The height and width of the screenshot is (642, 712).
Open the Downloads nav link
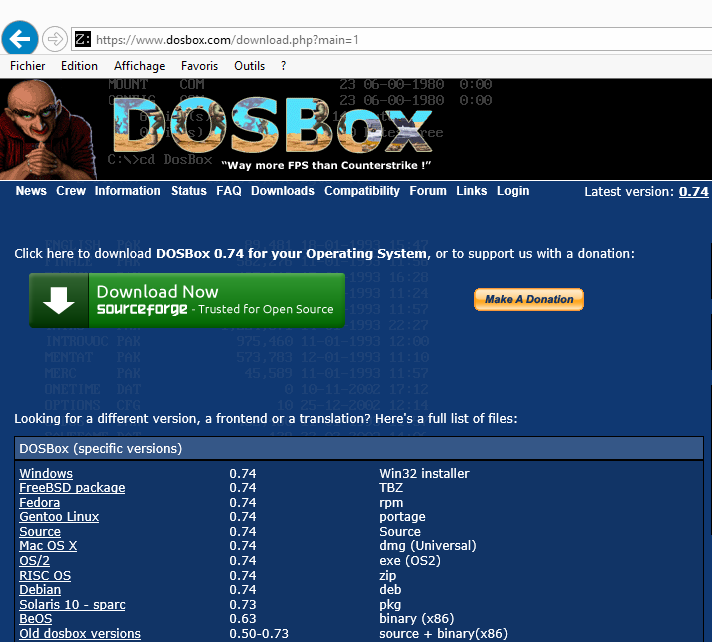click(x=283, y=191)
